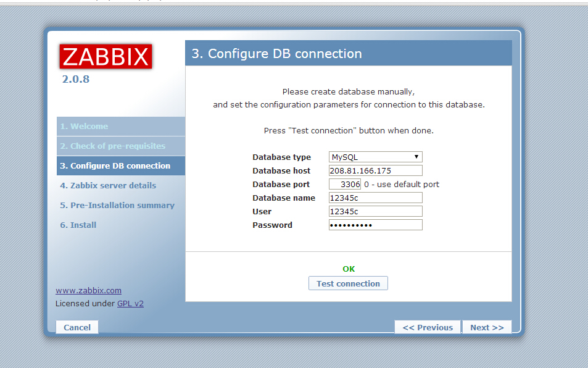Click the Test connection button
Image resolution: width=588 pixels, height=368 pixels.
point(348,283)
